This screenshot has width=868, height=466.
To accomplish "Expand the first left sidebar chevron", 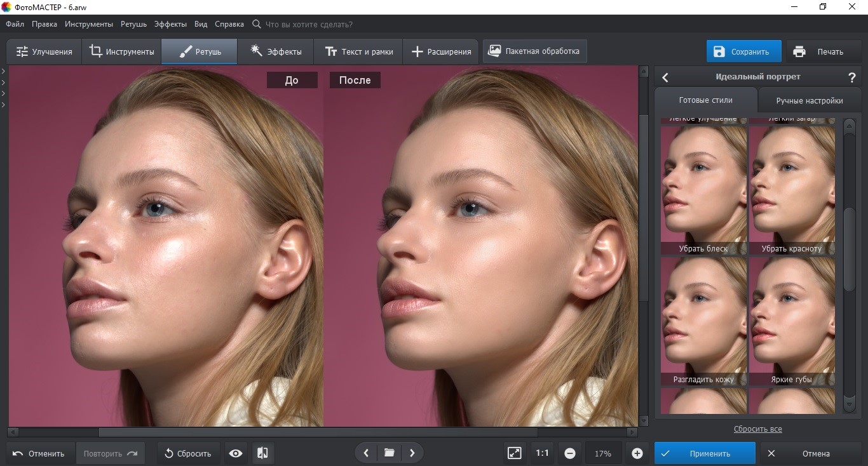I will [3, 71].
